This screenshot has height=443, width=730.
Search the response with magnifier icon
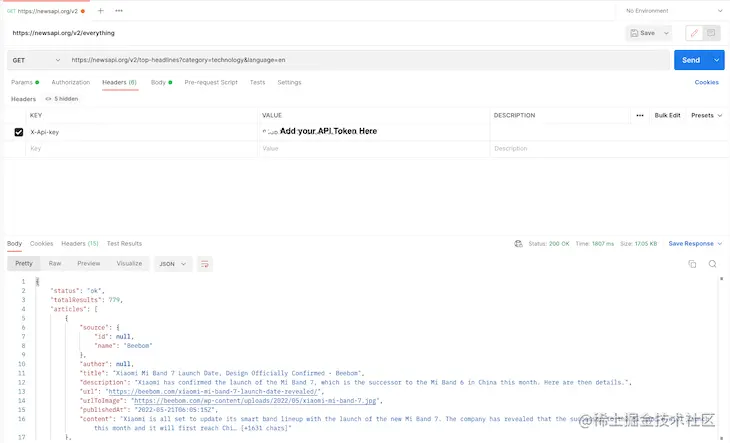(x=712, y=264)
